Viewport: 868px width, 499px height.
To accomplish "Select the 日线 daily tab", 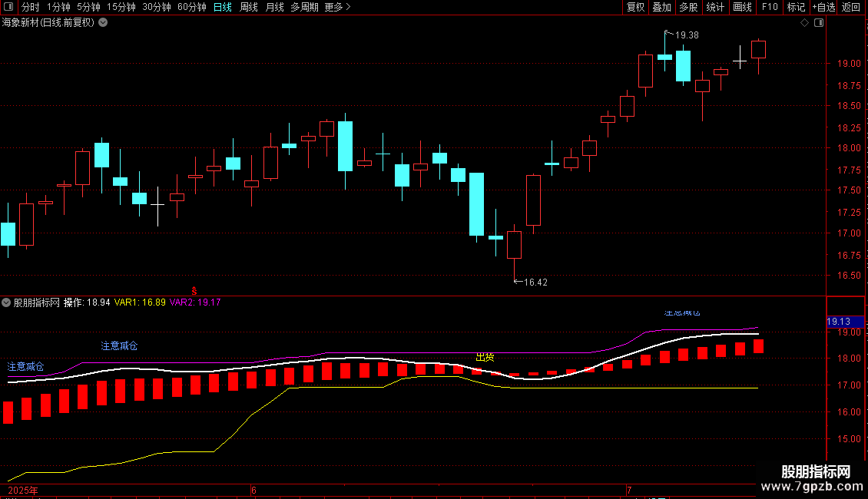I will coord(223,7).
